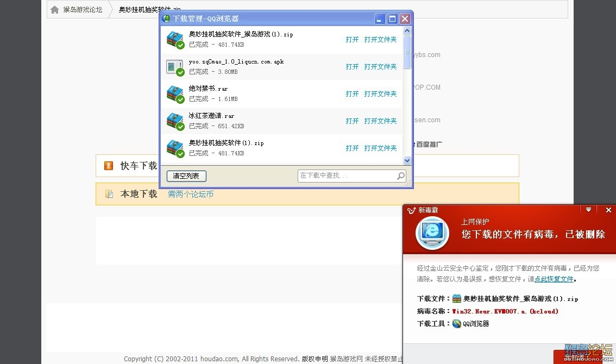Click the 新毒霸 logo icon in popup
This screenshot has height=364, width=616.
pos(411,210)
